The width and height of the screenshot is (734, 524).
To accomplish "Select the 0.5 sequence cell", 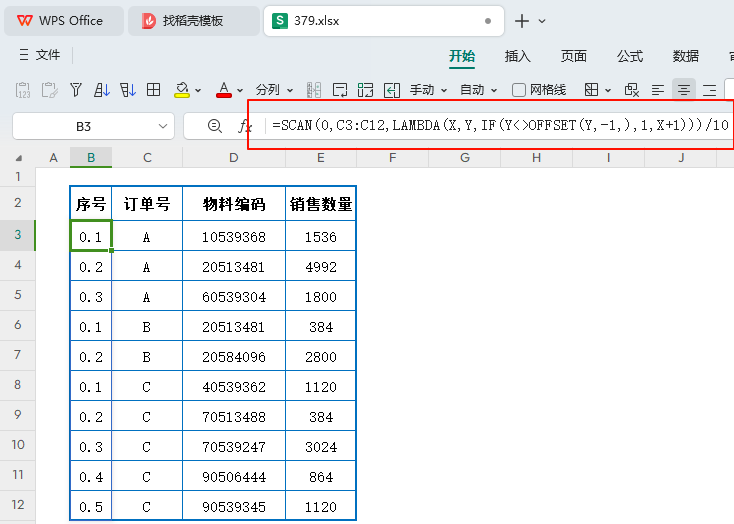I will [91, 507].
